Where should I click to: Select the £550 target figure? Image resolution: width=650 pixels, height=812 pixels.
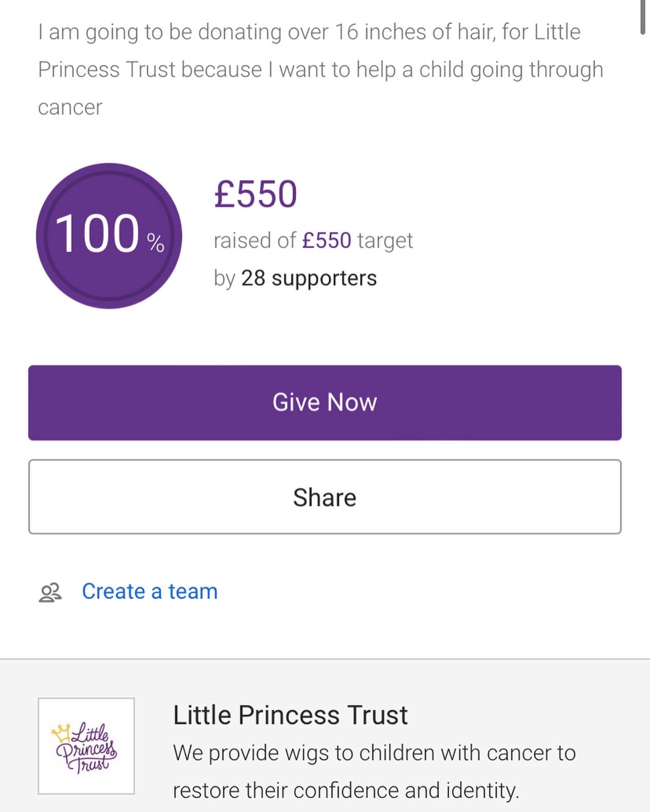tap(327, 241)
